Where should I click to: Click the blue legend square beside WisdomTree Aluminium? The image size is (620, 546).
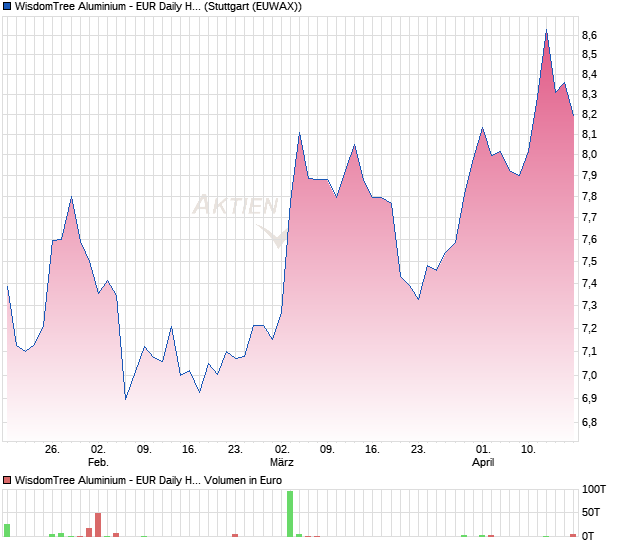(7, 6)
